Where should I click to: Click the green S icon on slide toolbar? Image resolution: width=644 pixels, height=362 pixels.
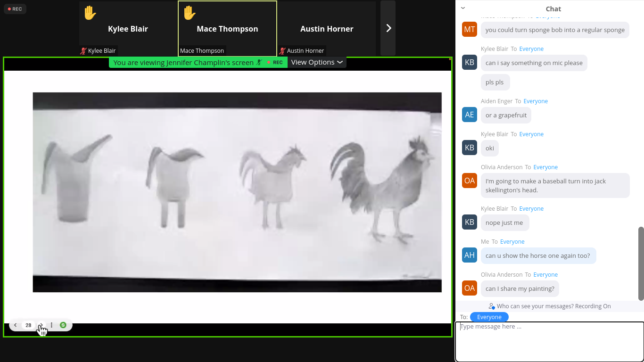pyautogui.click(x=63, y=325)
